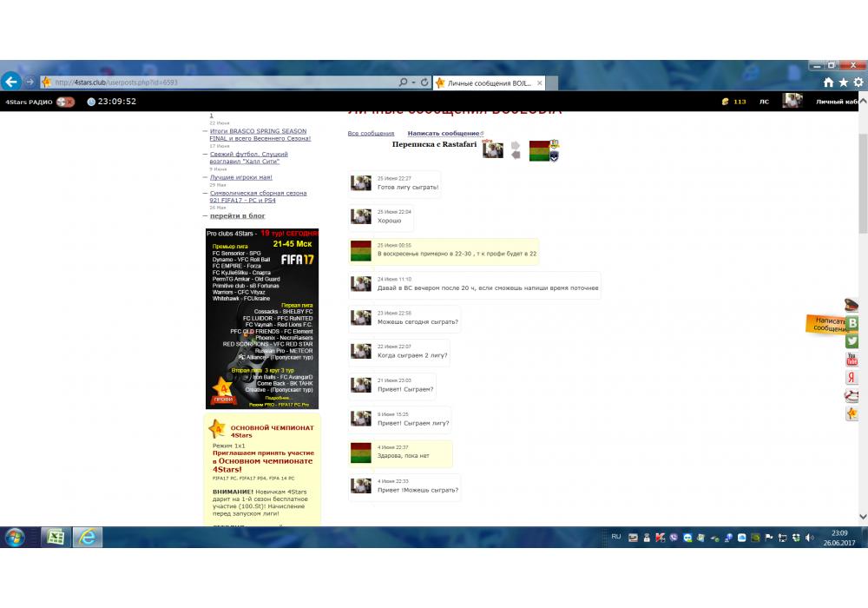Open the 'перейти в блог' link
The image size is (868, 608).
click(x=237, y=215)
